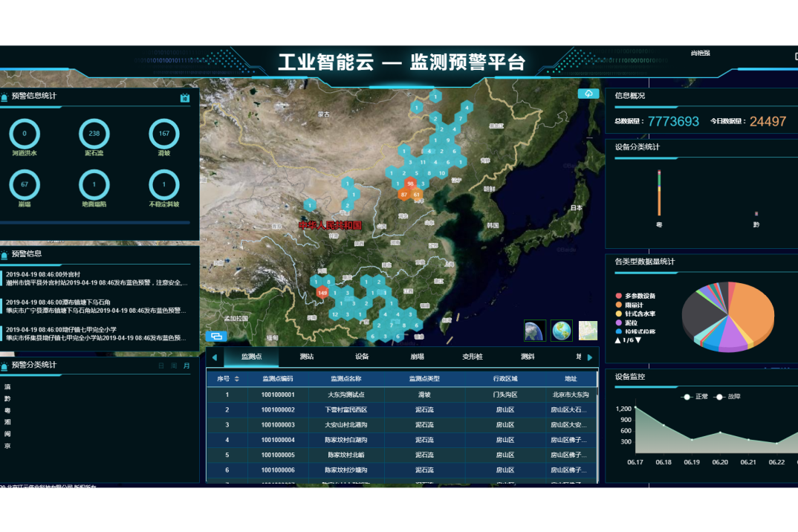
Task: Click the cloud upload icon above the map
Action: coord(588,94)
